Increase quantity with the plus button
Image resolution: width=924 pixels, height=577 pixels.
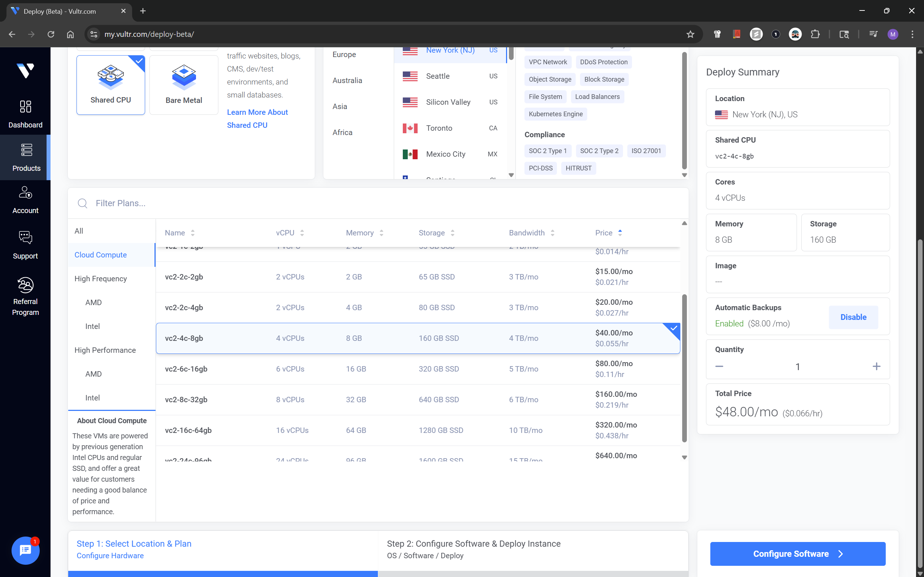pyautogui.click(x=876, y=366)
